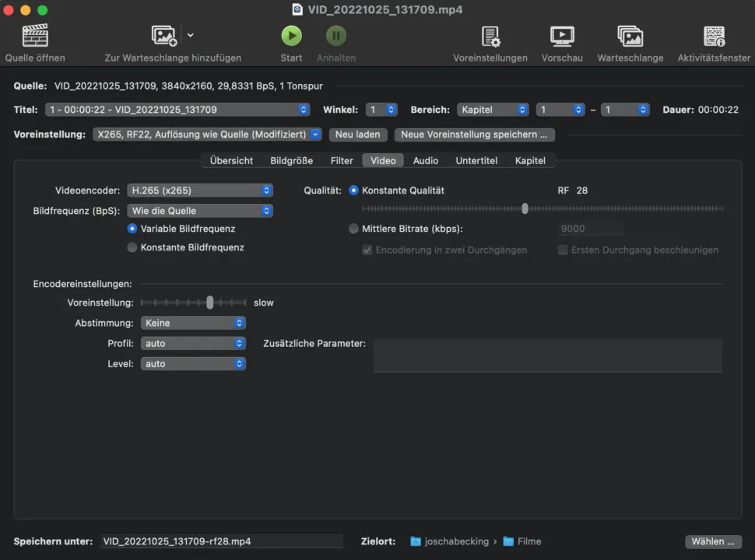Toggle Encodierung in zwei Durchgängen checkbox
755x560 pixels.
point(367,250)
